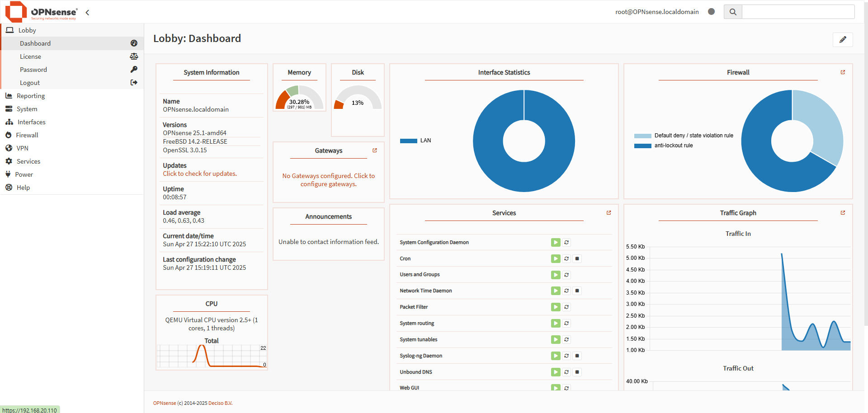Stop the Unbound DNS service
This screenshot has height=413, width=868.
click(x=577, y=372)
